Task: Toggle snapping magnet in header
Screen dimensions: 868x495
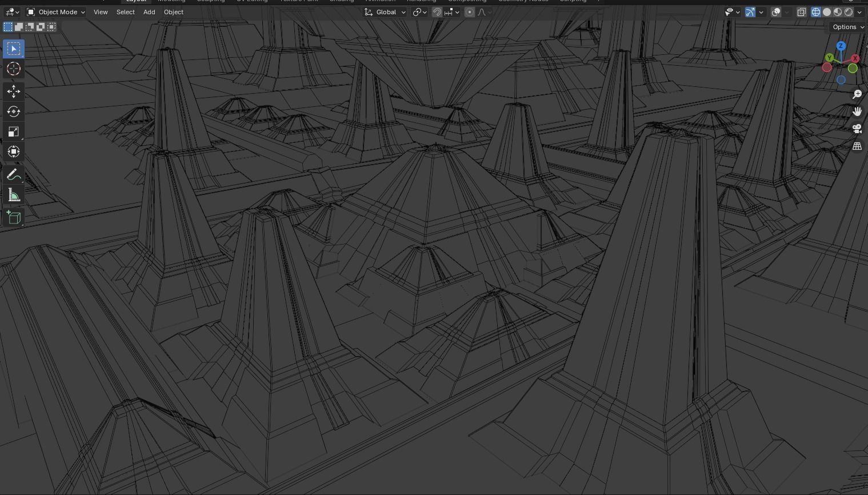Action: (437, 12)
